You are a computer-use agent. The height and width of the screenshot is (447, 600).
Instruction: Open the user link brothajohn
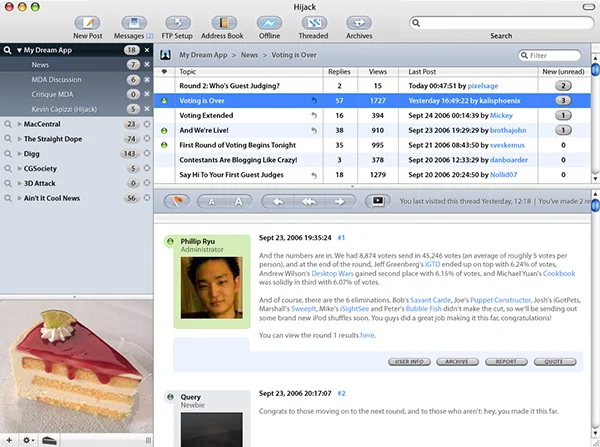508,131
